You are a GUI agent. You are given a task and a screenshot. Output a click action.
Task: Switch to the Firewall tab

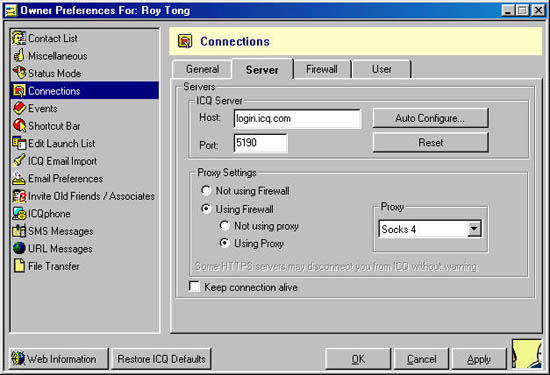click(322, 69)
